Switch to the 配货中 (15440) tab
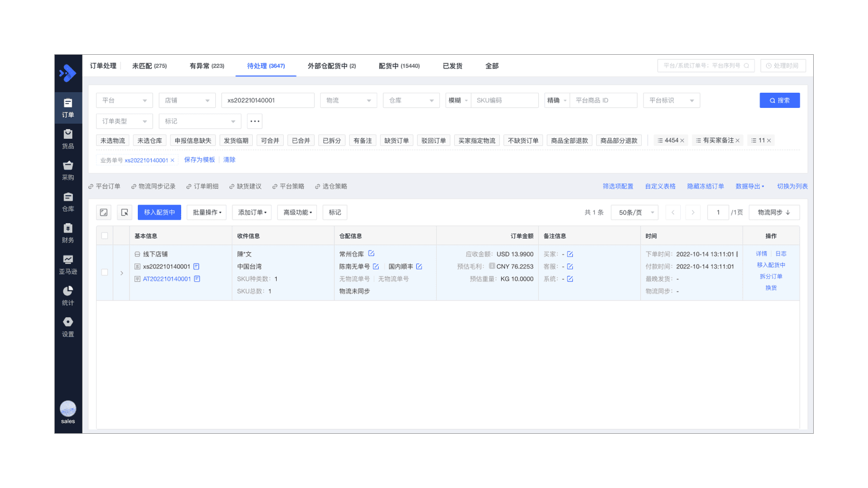Screen dimensions: 868x488 pos(399,66)
